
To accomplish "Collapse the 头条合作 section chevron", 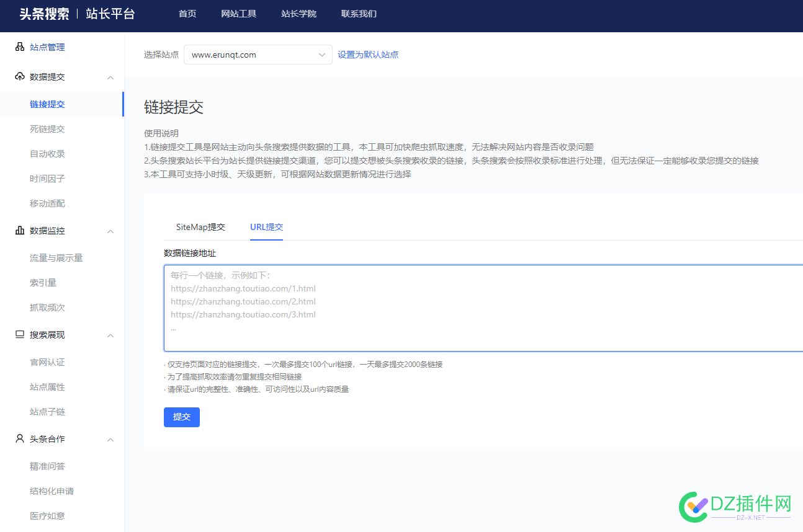I will point(110,440).
